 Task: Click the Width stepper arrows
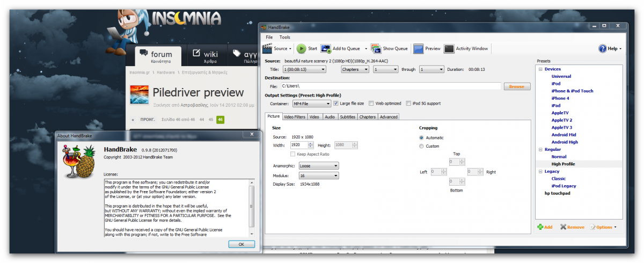pos(311,145)
